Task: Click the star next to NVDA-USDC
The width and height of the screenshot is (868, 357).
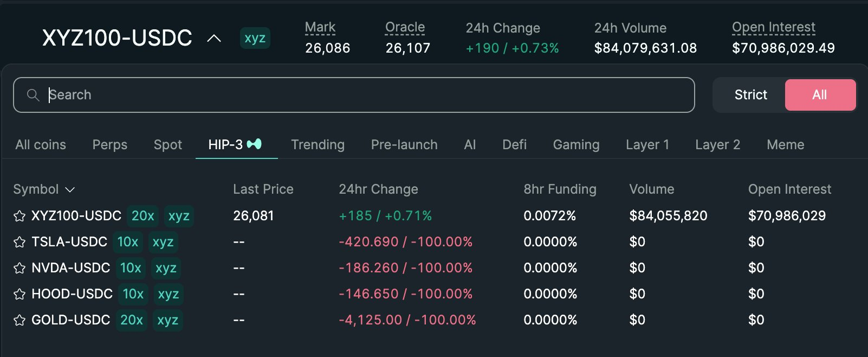Action: pyautogui.click(x=20, y=268)
